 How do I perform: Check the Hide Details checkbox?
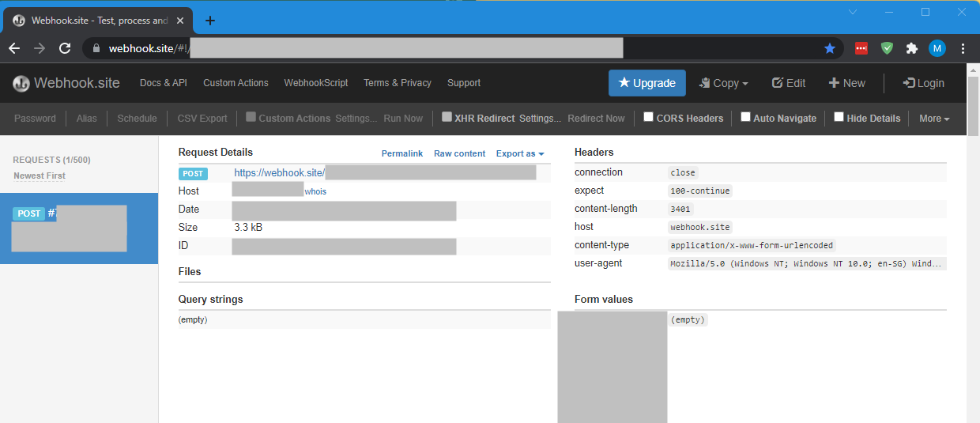point(839,117)
